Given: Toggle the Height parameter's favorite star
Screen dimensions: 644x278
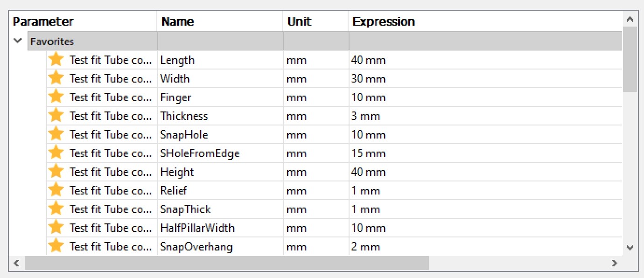Looking at the screenshot, I should point(56,171).
